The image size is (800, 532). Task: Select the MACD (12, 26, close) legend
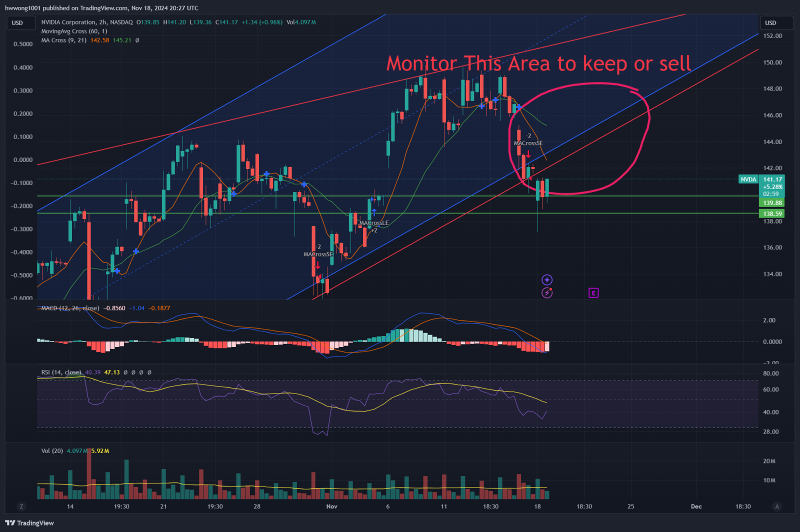pos(70,308)
